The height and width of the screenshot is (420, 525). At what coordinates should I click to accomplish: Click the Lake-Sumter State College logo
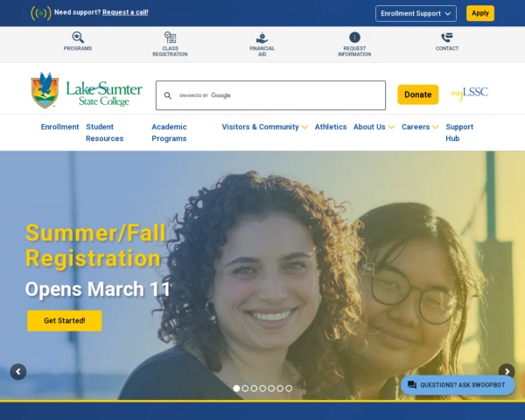[87, 90]
